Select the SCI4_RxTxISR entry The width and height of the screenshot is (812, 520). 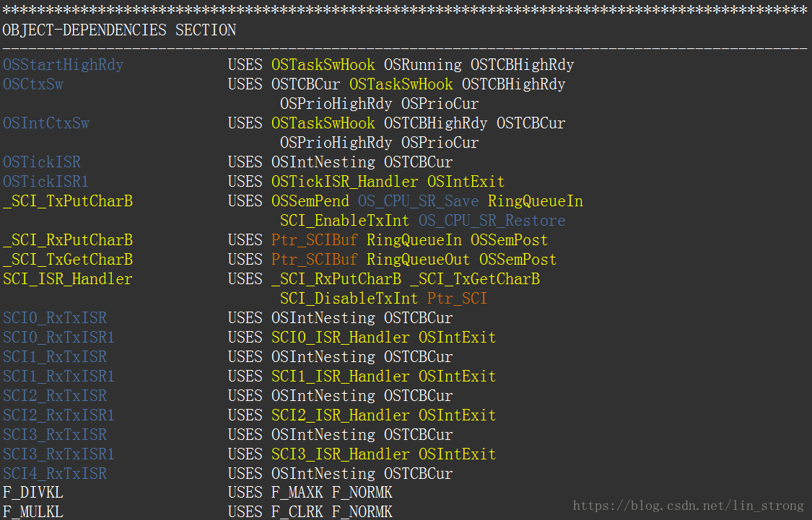tap(55, 474)
